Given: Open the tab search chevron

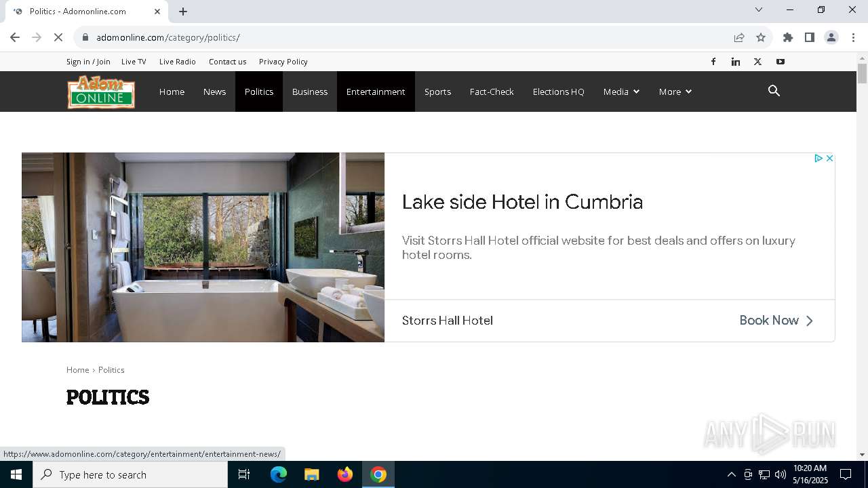Looking at the screenshot, I should pos(759,9).
